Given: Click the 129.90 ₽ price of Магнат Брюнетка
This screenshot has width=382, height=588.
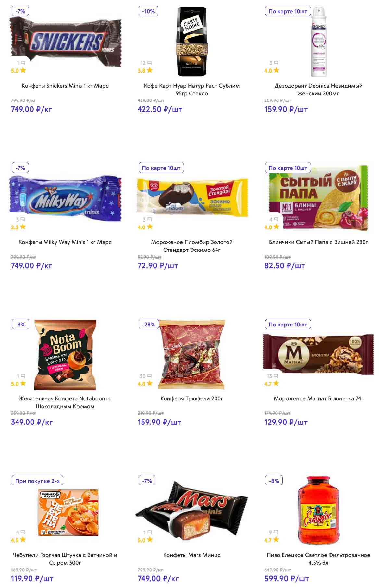Looking at the screenshot, I should point(286,422).
